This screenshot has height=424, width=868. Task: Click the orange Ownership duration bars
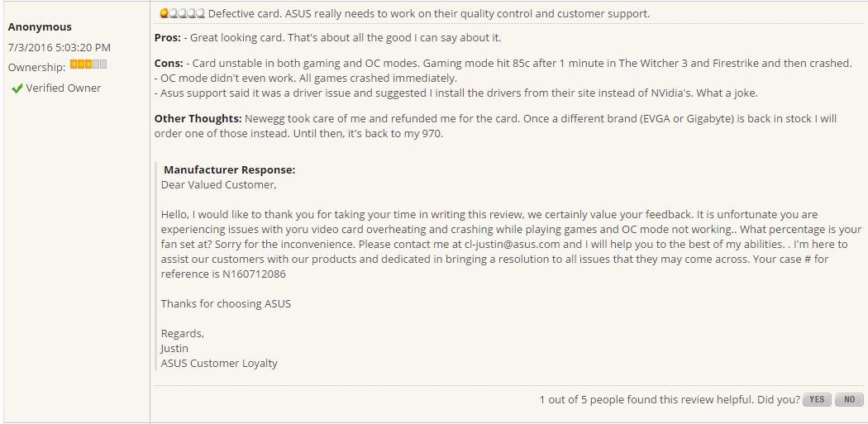point(88,64)
